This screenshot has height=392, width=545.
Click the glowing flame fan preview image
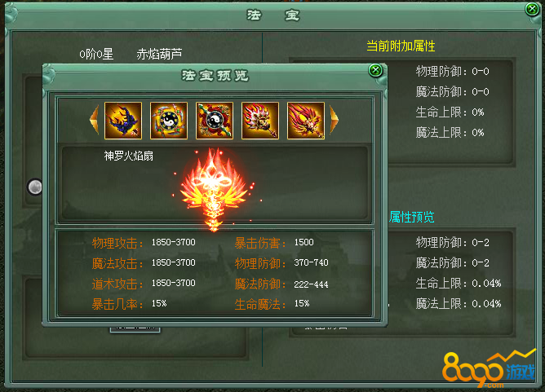(x=215, y=189)
